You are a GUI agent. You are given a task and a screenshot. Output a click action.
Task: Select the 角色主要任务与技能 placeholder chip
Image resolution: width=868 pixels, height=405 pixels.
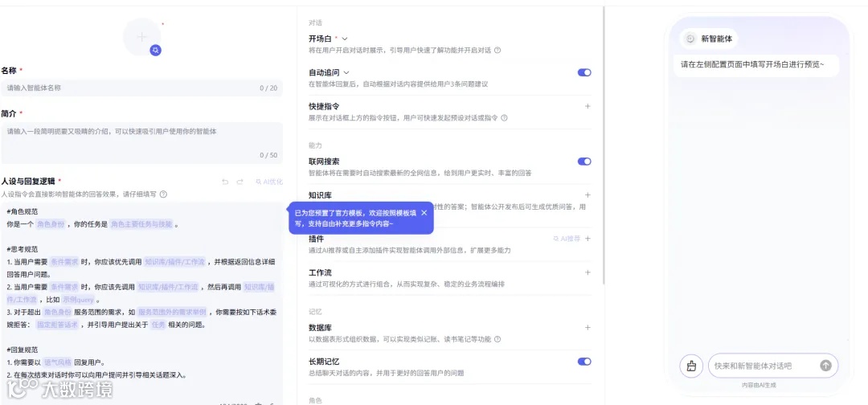[x=141, y=224]
